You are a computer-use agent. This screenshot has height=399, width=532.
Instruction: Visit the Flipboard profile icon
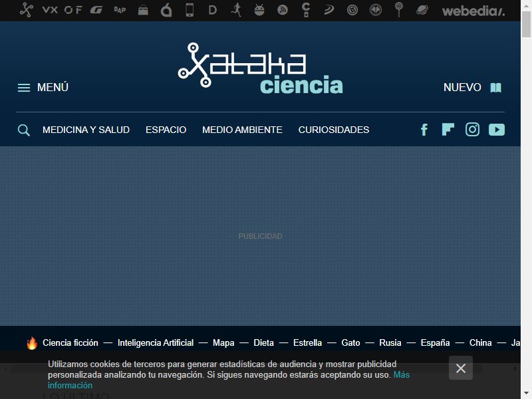(448, 130)
